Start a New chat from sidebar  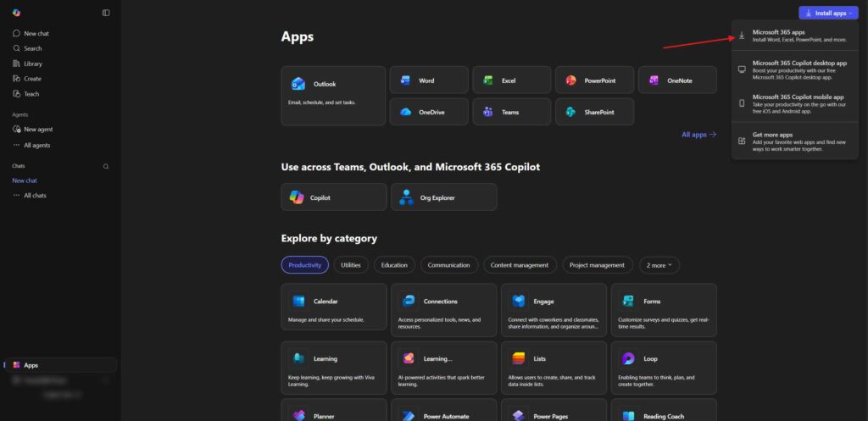point(36,33)
